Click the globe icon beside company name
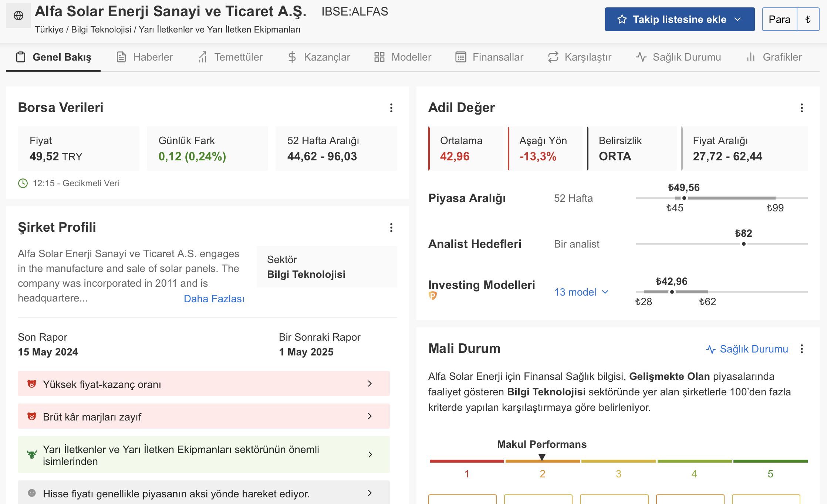This screenshot has height=504, width=827. pyautogui.click(x=18, y=16)
